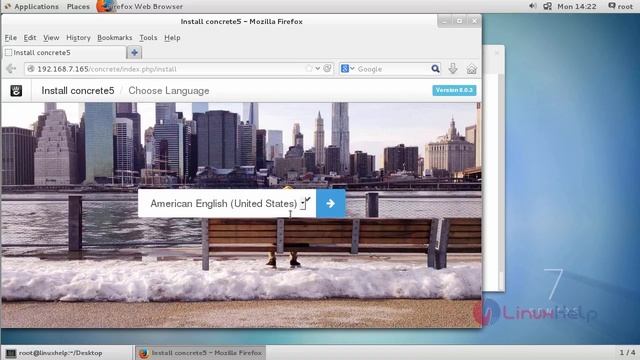This screenshot has height=360, width=640.
Task: Proceed with the blue arrow button
Action: coord(331,203)
